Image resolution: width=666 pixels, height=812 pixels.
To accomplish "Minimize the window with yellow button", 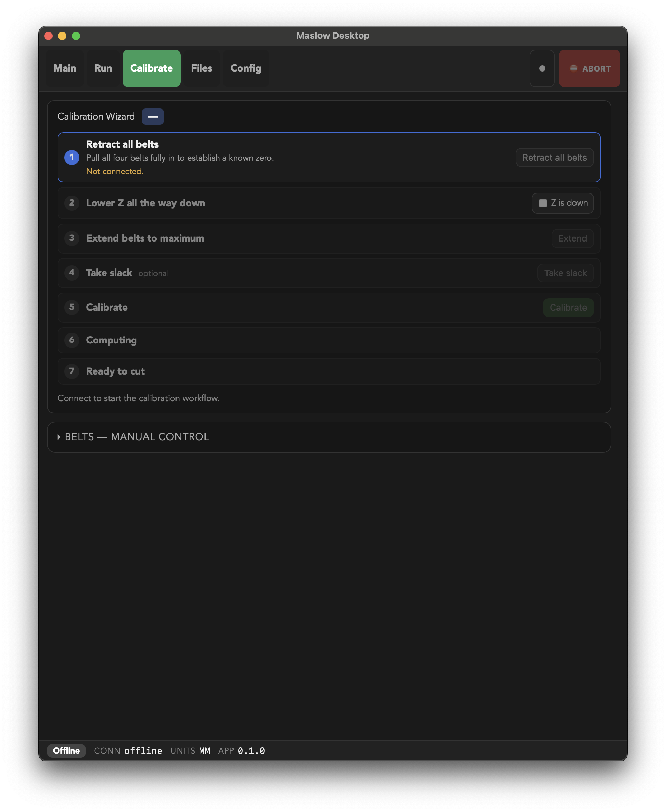I will coord(62,36).
